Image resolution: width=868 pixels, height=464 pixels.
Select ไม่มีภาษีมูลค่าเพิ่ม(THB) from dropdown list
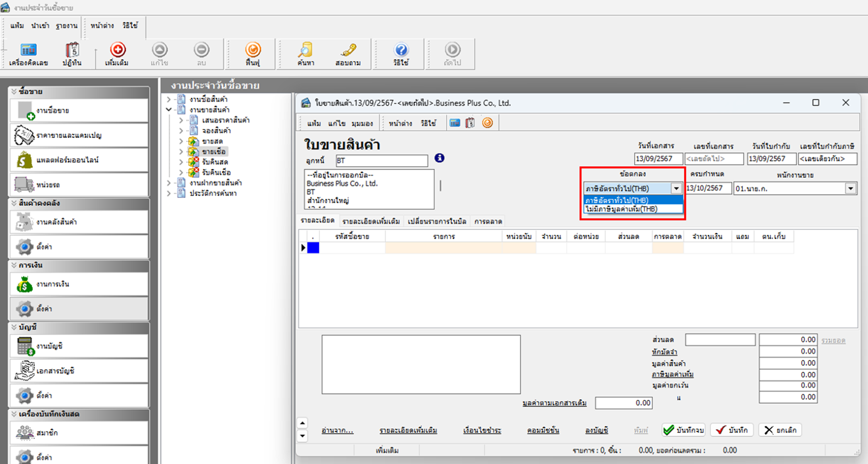click(x=621, y=209)
